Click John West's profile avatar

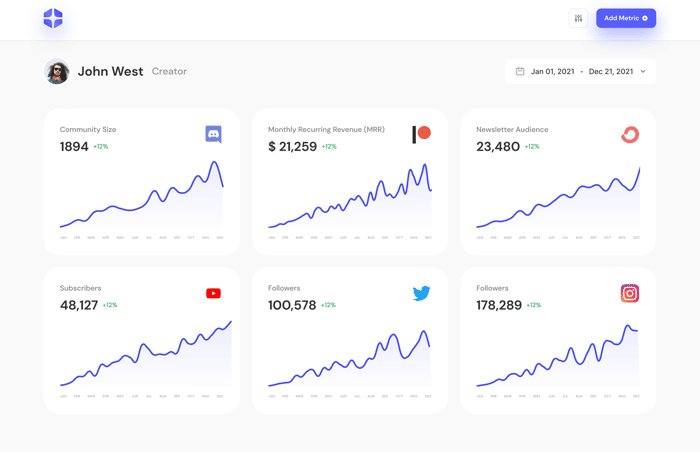[57, 71]
